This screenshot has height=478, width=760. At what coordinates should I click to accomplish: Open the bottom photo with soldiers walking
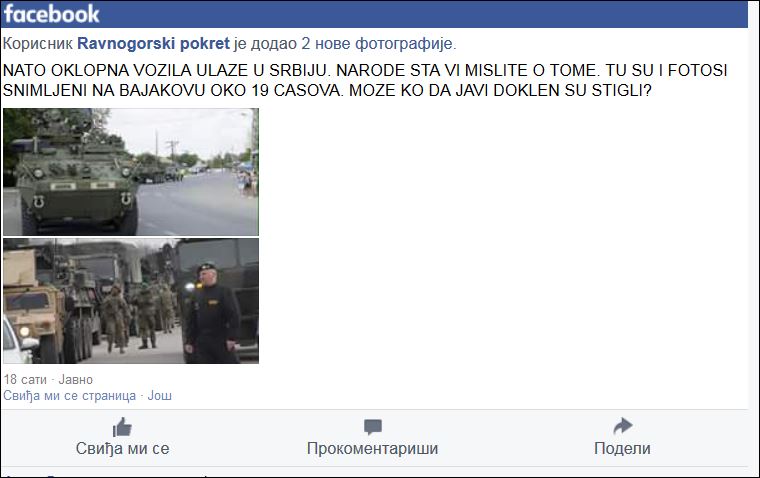[x=131, y=301]
